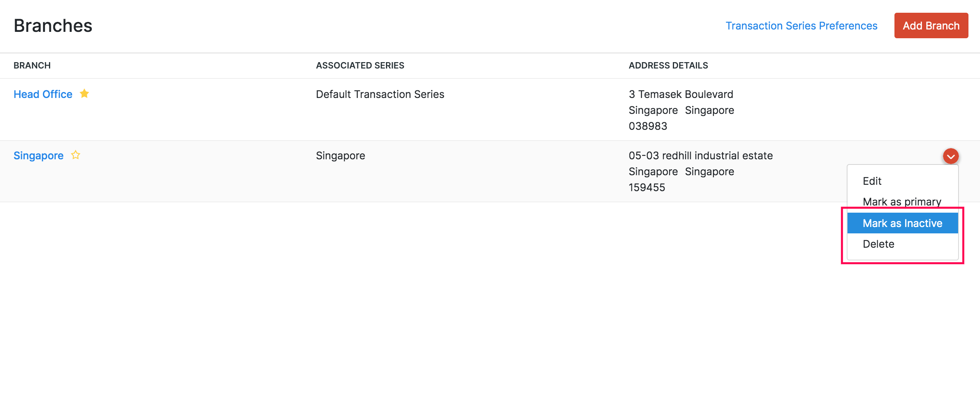The width and height of the screenshot is (980, 409).
Task: Open the Singapore branch name link
Action: coord(39,156)
